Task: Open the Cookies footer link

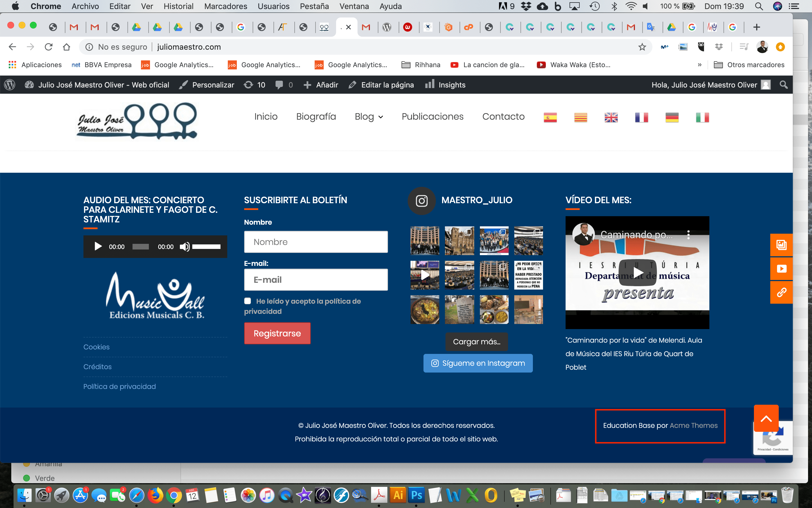Action: 96,347
